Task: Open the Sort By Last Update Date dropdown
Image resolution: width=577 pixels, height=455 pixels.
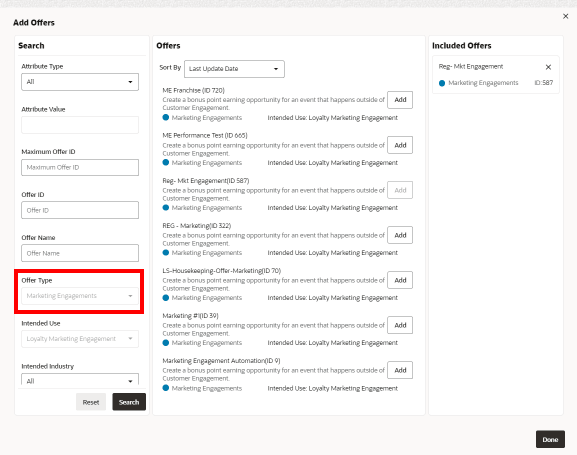Action: coord(234,69)
